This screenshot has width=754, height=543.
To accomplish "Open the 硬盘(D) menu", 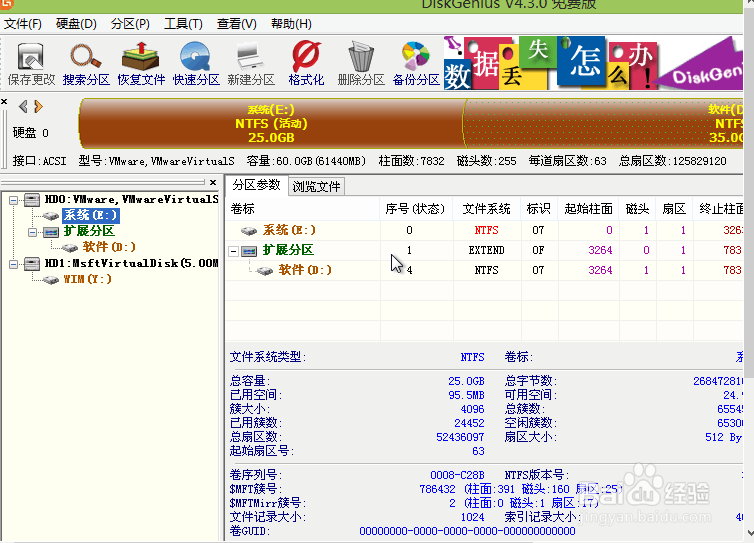I will (76, 24).
